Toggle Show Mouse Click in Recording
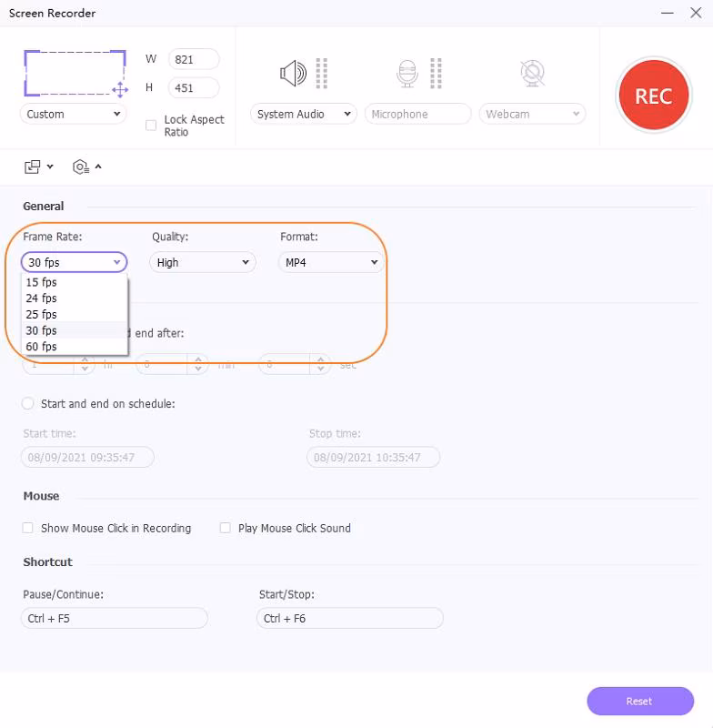Screen dimensions: 713x728 coord(28,528)
